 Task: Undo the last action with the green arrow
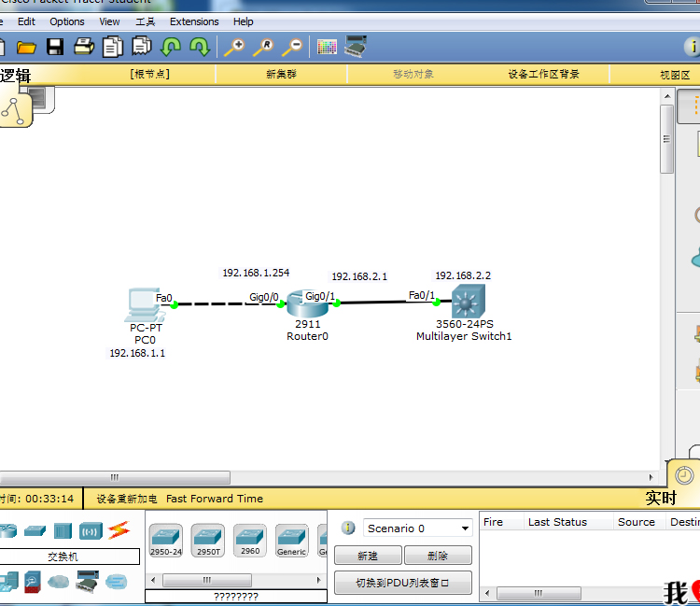[171, 47]
